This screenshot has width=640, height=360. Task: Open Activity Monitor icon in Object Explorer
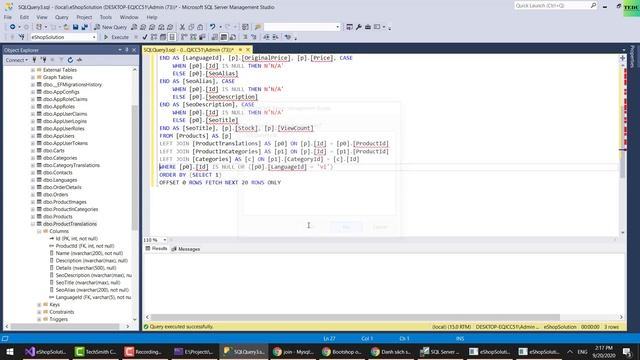(79, 60)
